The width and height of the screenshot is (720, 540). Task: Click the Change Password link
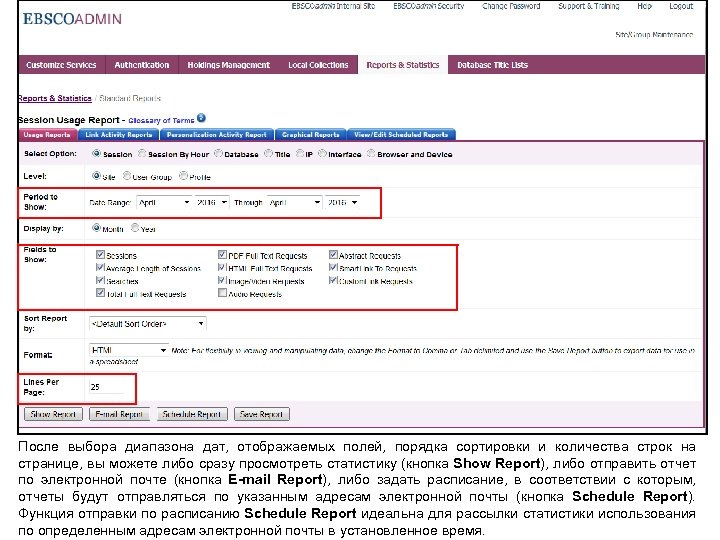pyautogui.click(x=511, y=6)
